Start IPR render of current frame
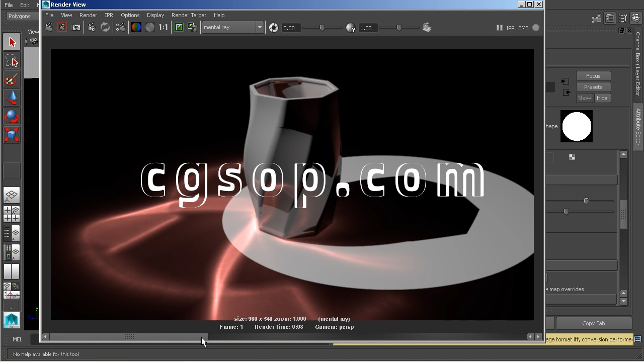Screen dimensions: 644x362 pos(92,28)
